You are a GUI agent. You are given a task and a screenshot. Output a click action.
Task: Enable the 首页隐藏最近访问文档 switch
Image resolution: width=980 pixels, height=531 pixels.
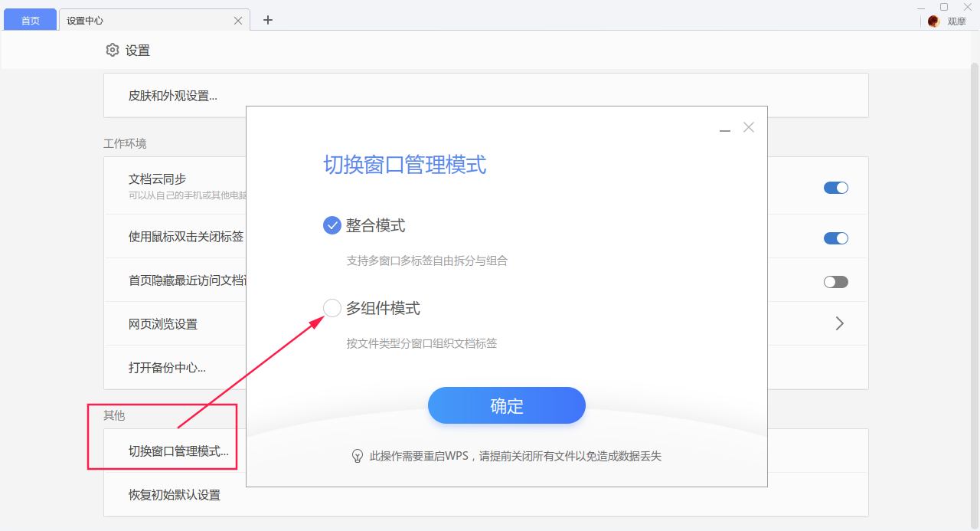(x=835, y=281)
